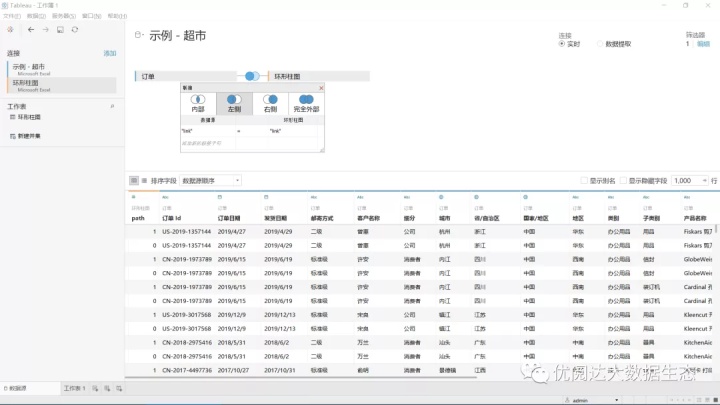The image size is (720, 405).
Task: Select the 示例 - 超市 connection
Action: point(62,69)
